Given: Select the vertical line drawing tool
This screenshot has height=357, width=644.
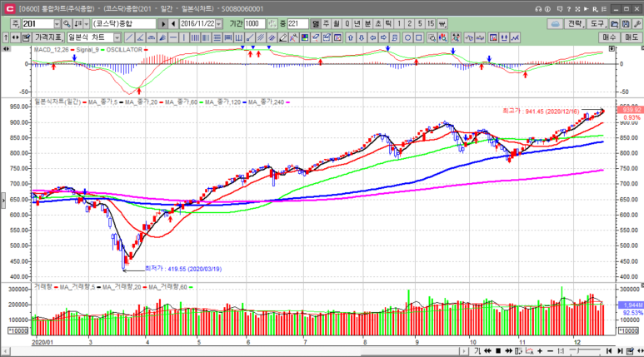Looking at the screenshot, I should 184,37.
